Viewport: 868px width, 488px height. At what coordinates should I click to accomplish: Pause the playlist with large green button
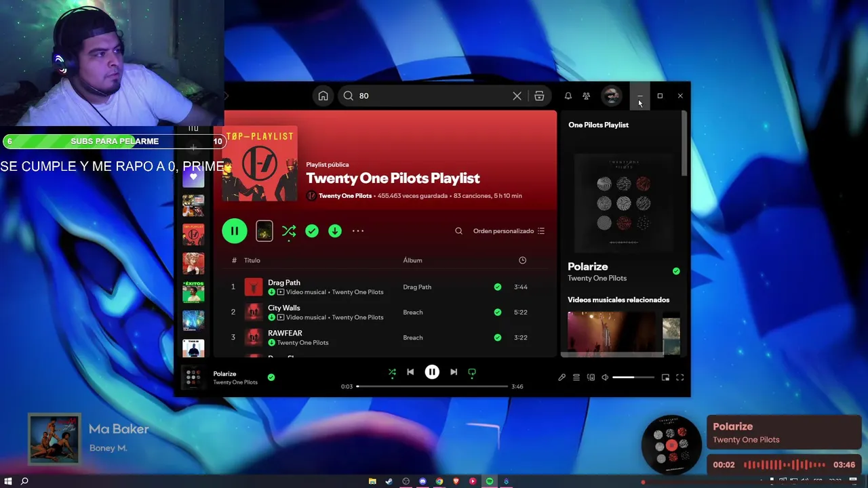point(235,231)
